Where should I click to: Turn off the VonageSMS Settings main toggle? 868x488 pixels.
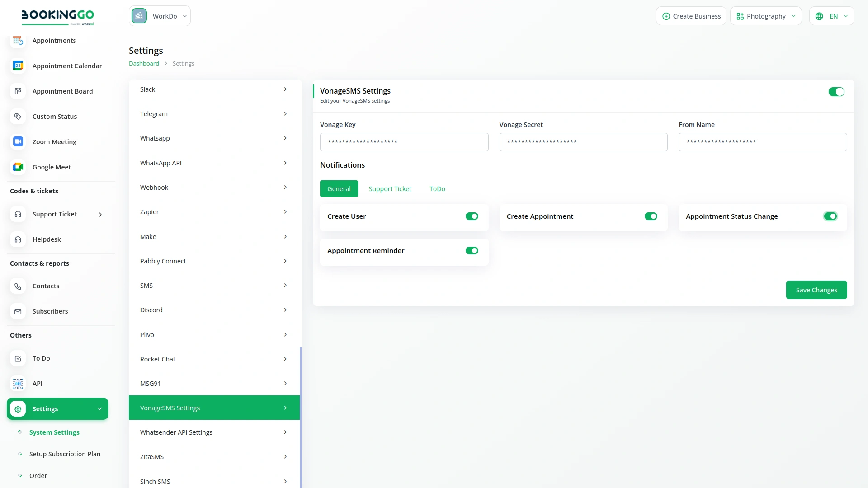tap(836, 92)
